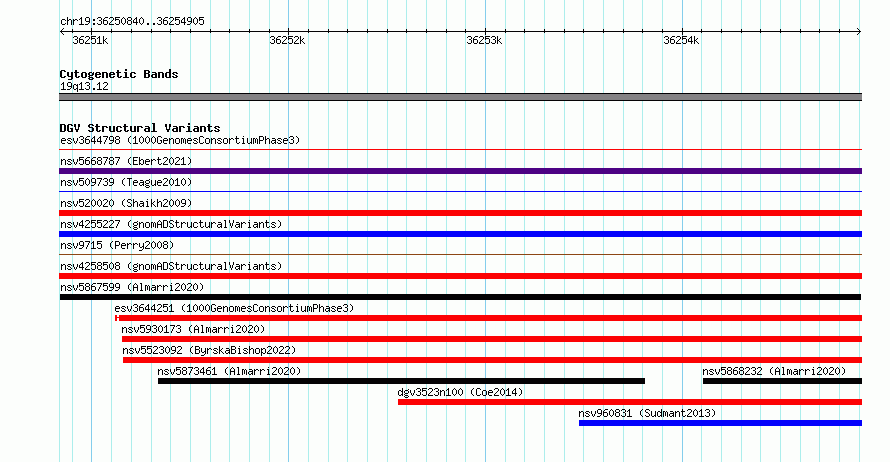Select the DGV Structural Variants track title
The width and height of the screenshot is (890, 462).
coord(140,128)
